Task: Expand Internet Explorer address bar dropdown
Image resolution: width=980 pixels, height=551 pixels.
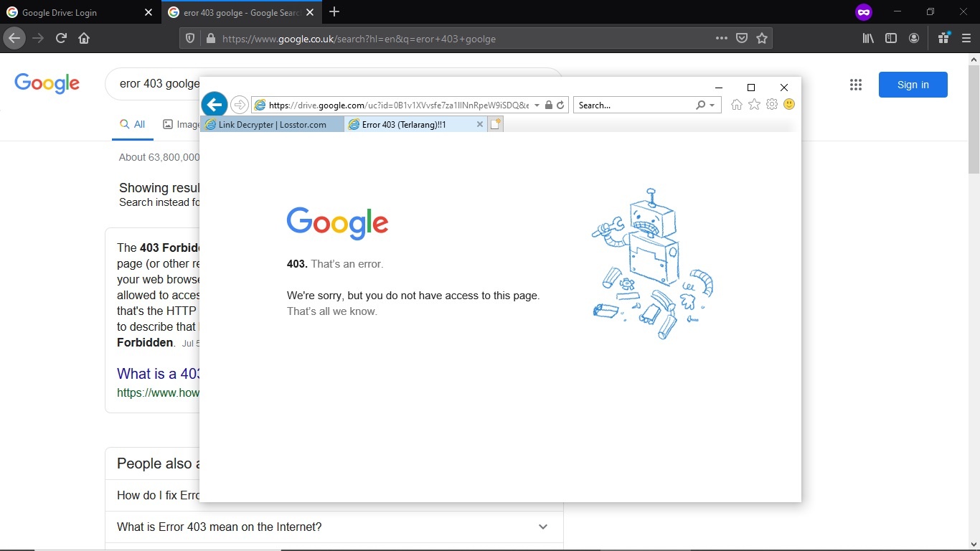Action: [537, 105]
